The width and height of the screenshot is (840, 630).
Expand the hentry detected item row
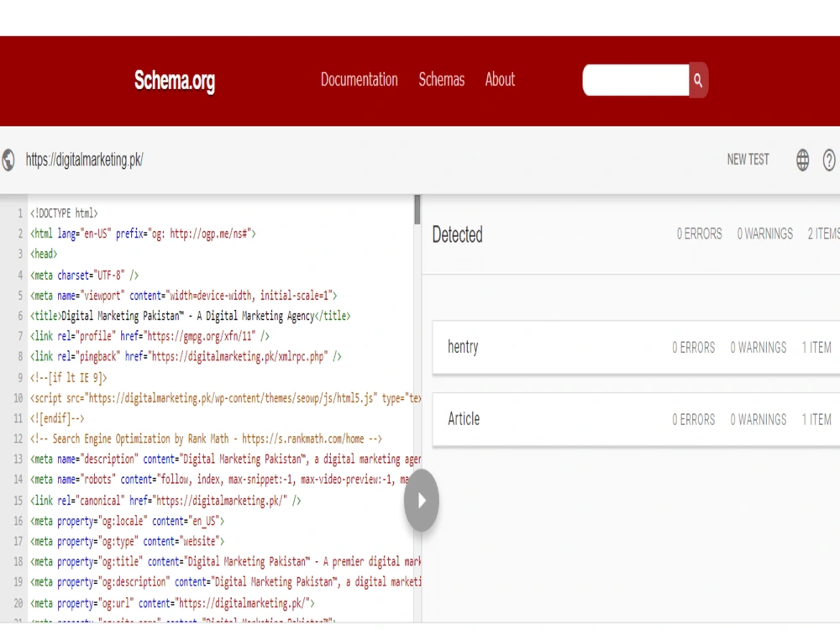tap(636, 347)
